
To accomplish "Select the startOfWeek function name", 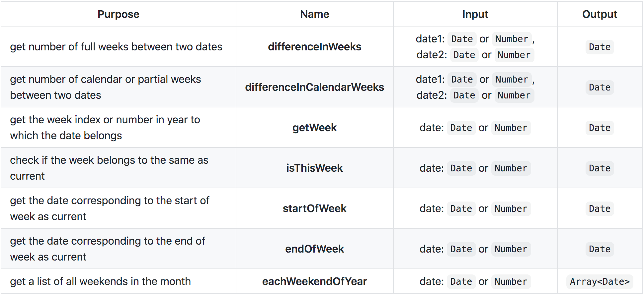I will (314, 208).
